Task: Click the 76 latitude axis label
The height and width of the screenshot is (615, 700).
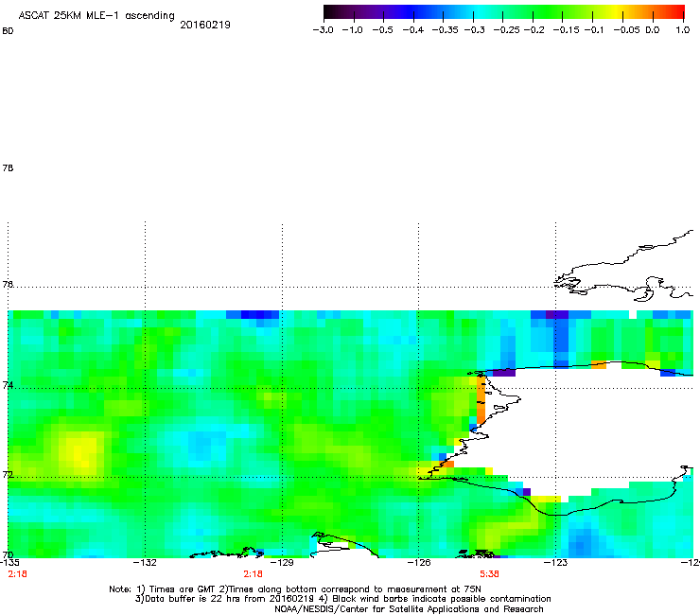Action: coord(8,285)
